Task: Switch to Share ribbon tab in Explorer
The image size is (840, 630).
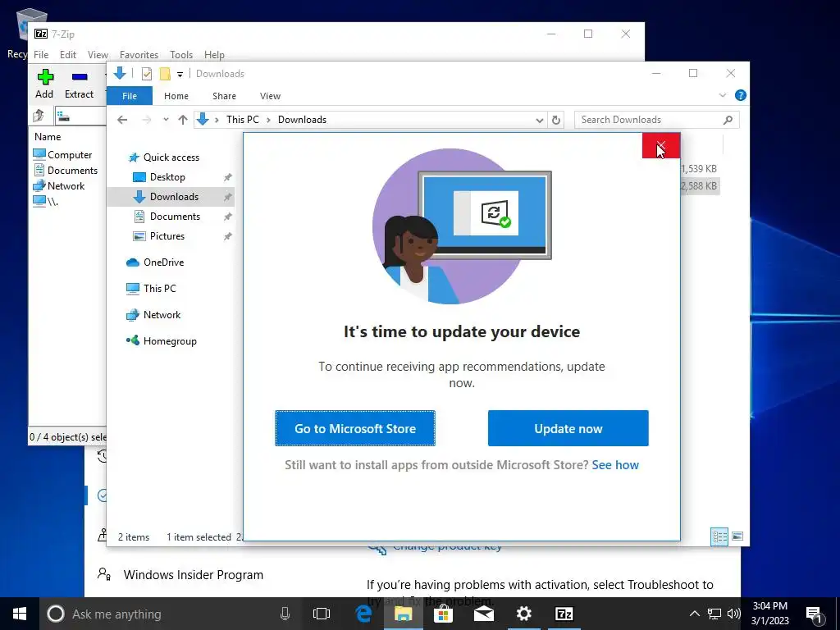Action: 224,96
